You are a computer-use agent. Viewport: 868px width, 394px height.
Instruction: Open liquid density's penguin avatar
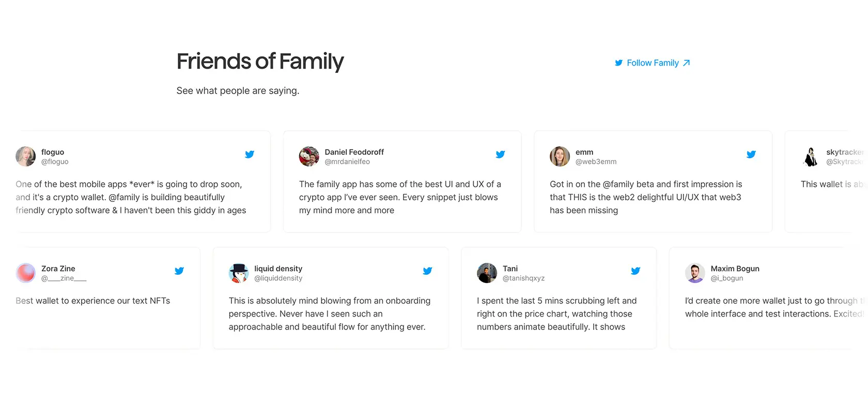point(239,273)
